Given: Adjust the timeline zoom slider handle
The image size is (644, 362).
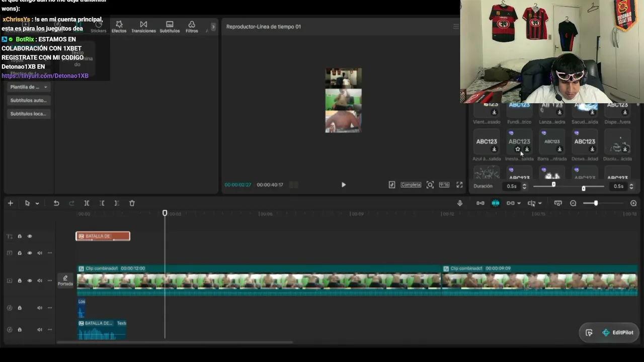Looking at the screenshot, I should [x=596, y=203].
